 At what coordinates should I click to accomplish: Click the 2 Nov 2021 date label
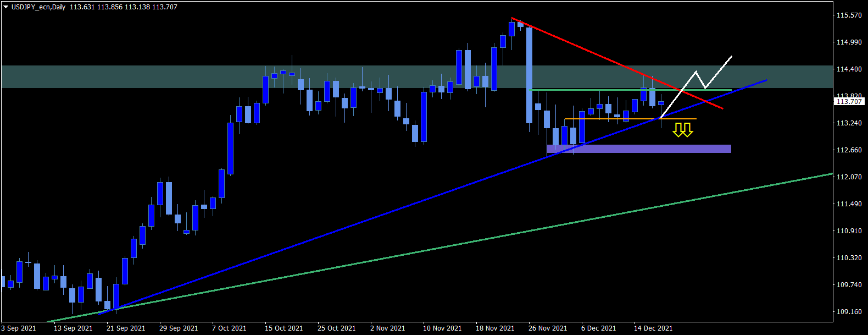point(387,328)
